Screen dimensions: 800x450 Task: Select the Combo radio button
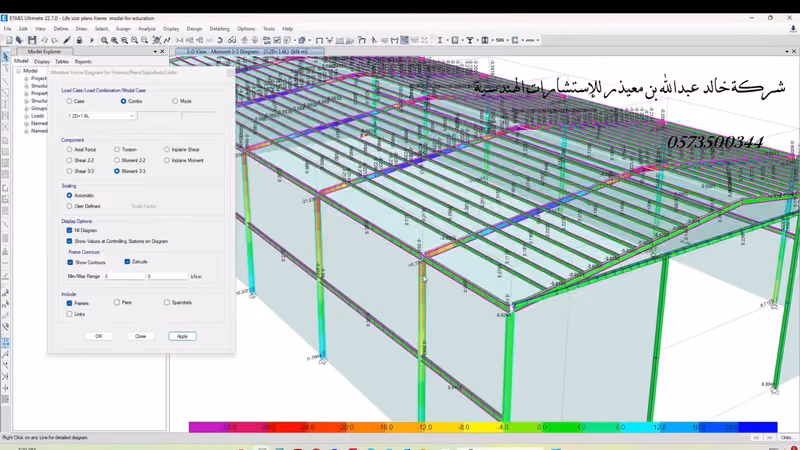click(x=123, y=101)
